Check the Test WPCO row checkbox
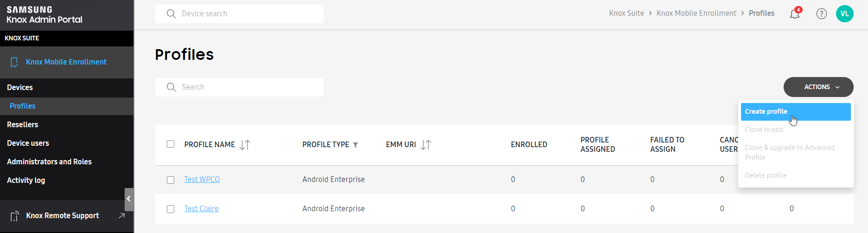 pos(171,180)
